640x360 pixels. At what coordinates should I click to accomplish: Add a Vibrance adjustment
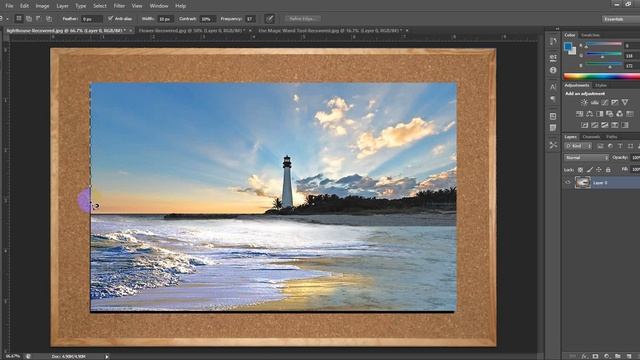click(x=624, y=102)
